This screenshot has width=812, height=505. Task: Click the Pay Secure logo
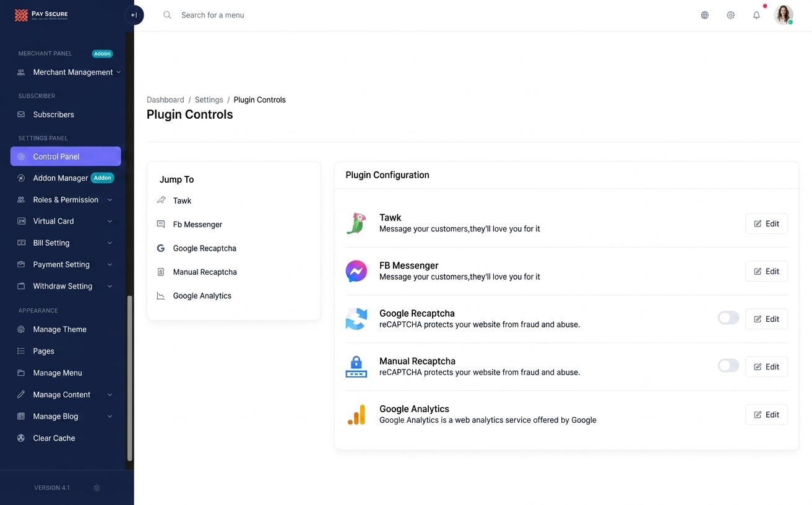click(41, 15)
